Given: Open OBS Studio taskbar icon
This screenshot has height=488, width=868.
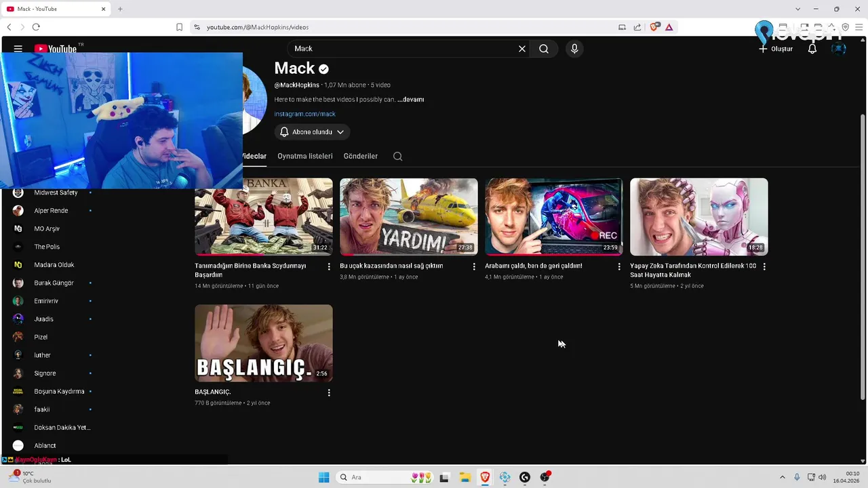Looking at the screenshot, I should pyautogui.click(x=545, y=477).
